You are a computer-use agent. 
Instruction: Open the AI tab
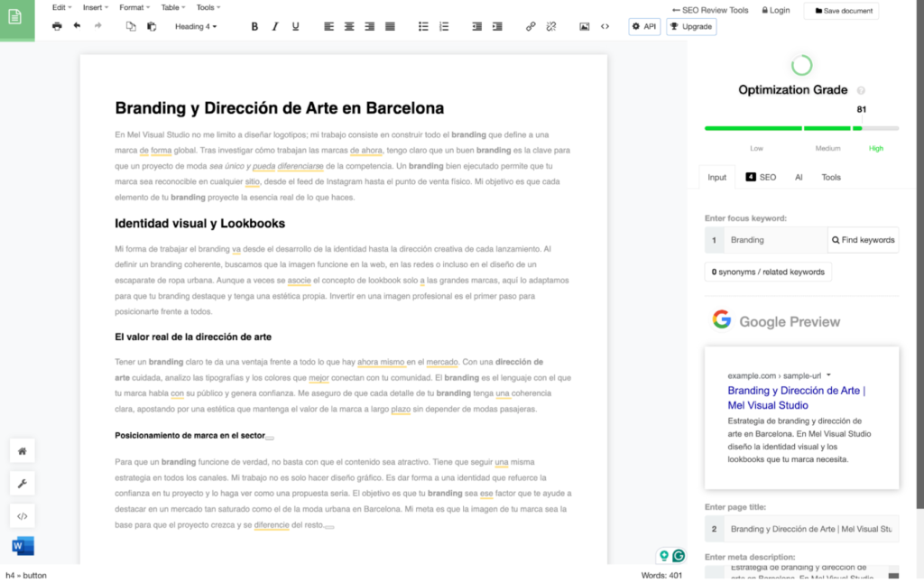[799, 177]
